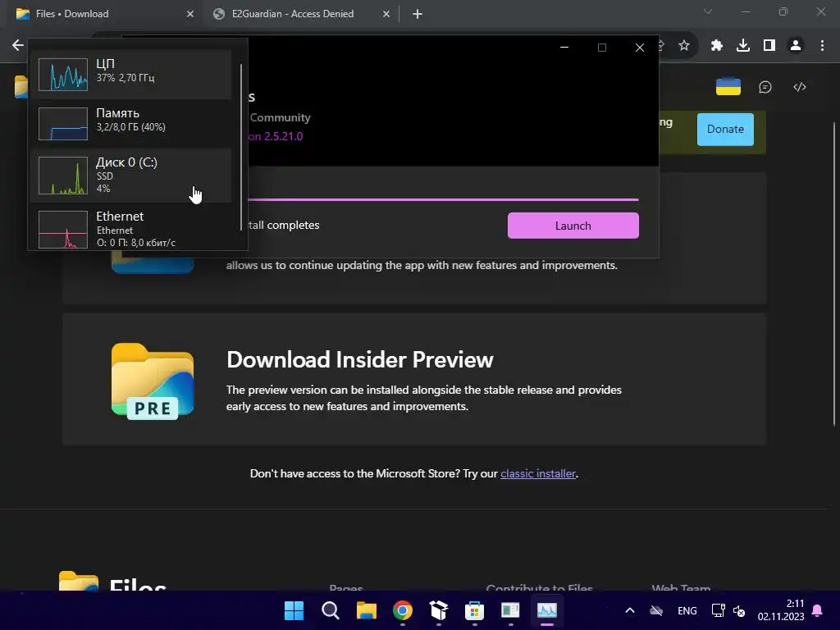The image size is (840, 630).
Task: Open the green notepad app in taskbar
Action: coord(510,610)
